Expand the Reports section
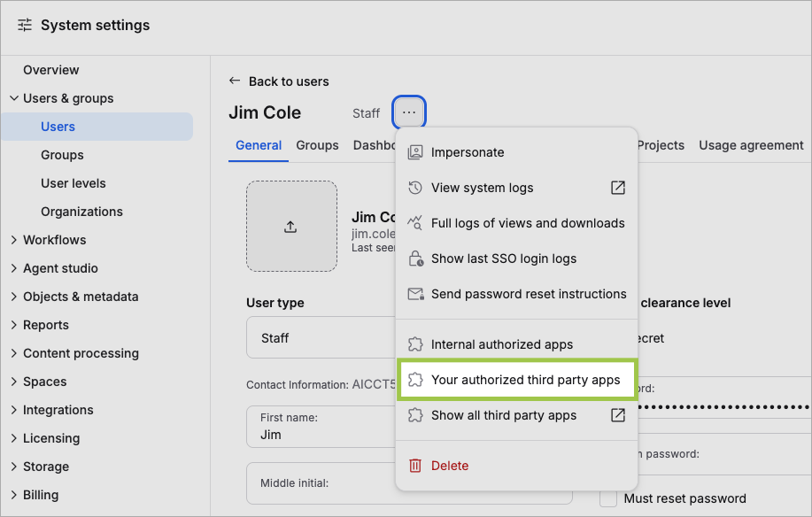 click(x=14, y=325)
